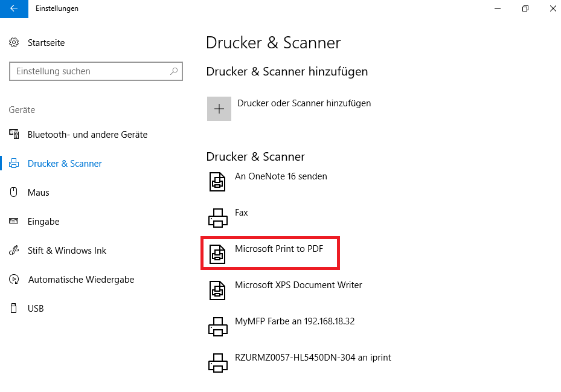Click the Fax printer icon
This screenshot has height=392, width=561.
click(217, 217)
